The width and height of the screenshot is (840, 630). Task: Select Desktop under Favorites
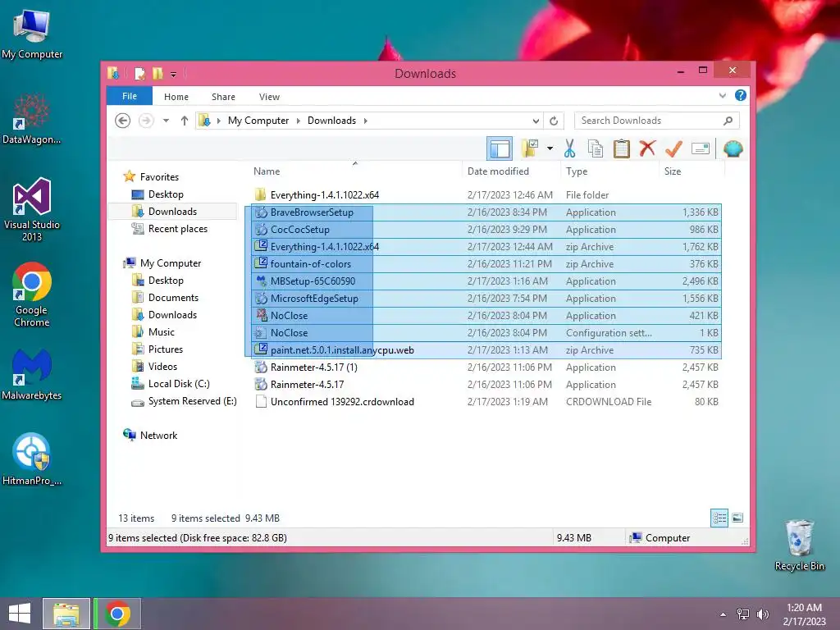(166, 194)
